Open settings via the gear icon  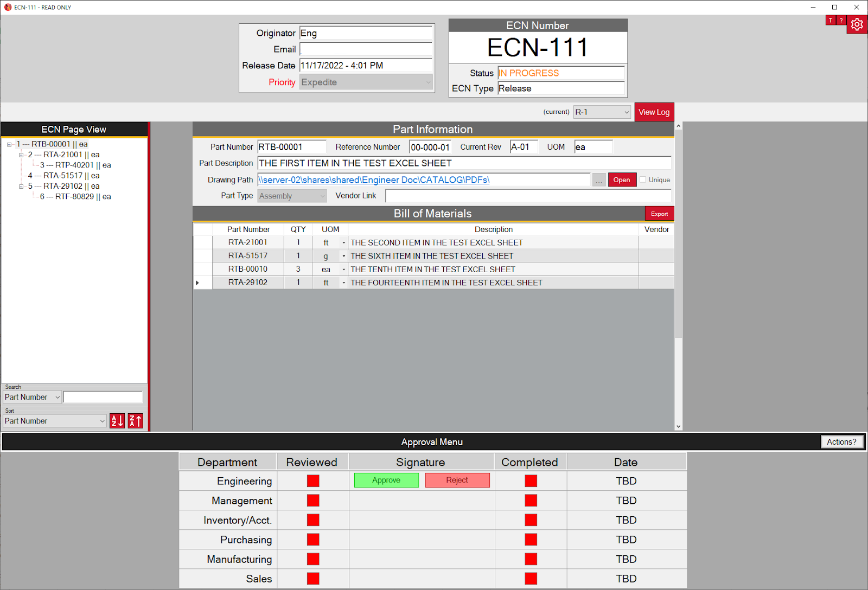857,24
